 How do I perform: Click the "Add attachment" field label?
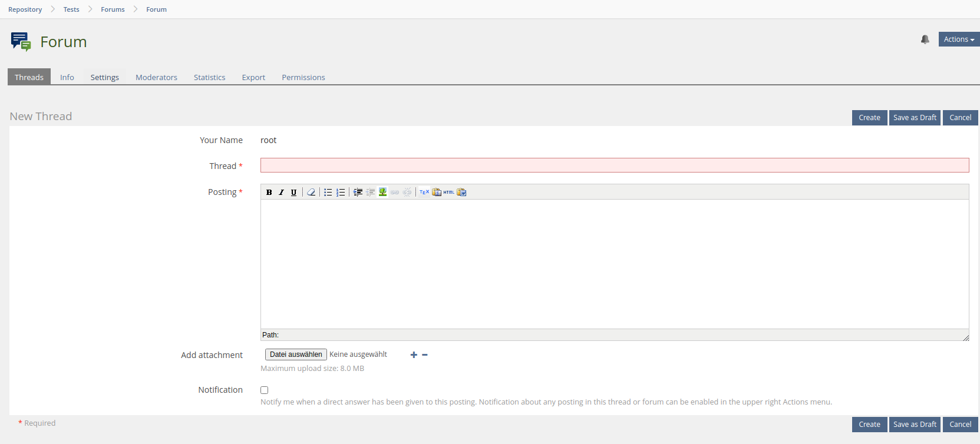pos(212,355)
